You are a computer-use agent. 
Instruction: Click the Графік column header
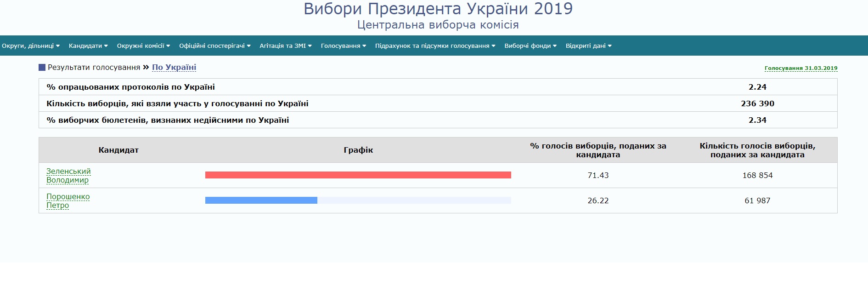pyautogui.click(x=358, y=150)
